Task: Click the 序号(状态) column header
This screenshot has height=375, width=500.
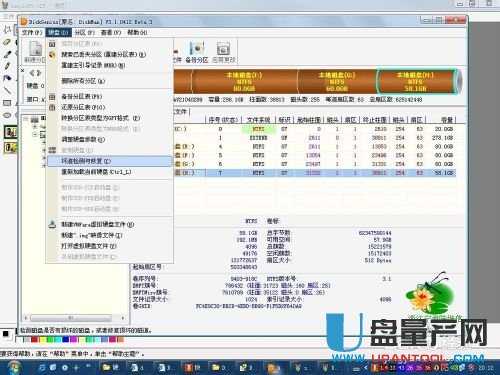Action: (223, 120)
